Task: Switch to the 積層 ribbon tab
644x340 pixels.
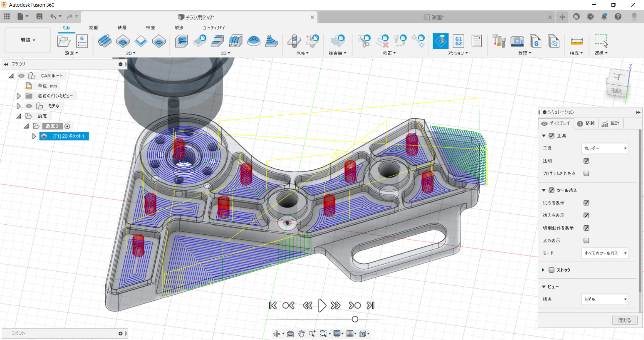Action: click(122, 27)
